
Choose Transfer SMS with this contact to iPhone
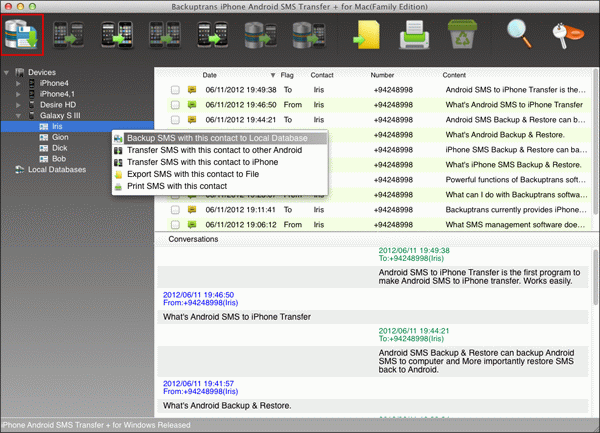pyautogui.click(x=220, y=162)
